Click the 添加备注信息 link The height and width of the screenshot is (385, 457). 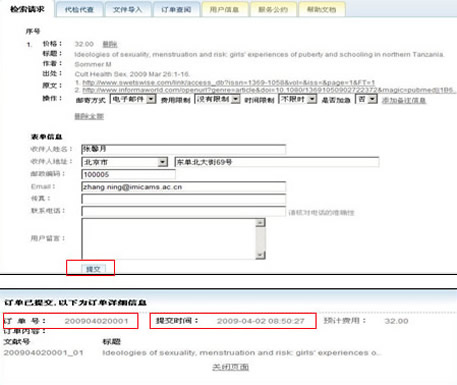(x=404, y=100)
